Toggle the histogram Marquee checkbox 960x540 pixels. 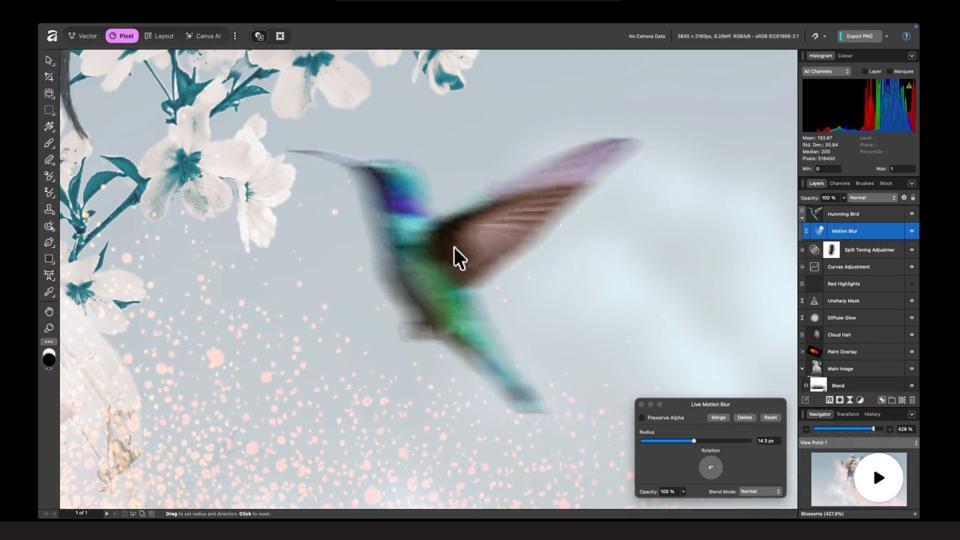coord(889,72)
